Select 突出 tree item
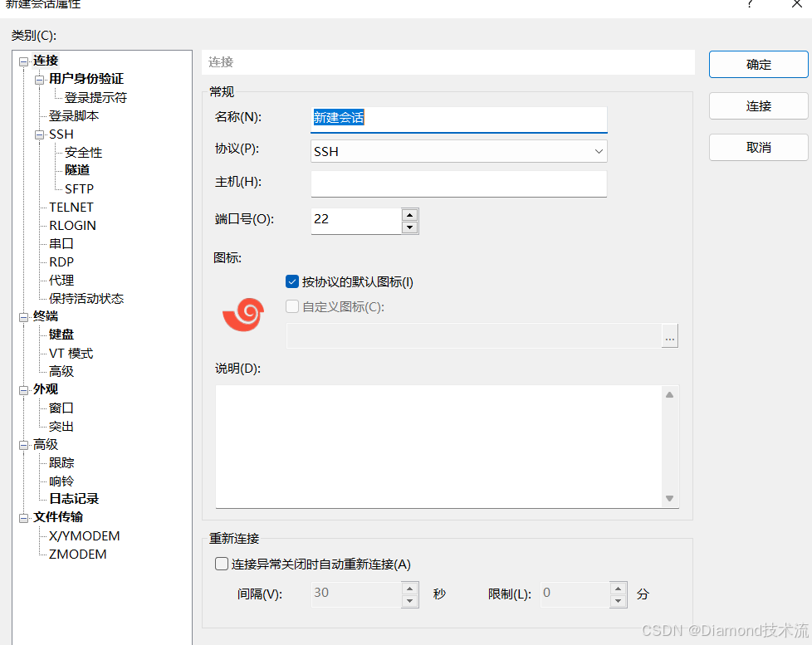The height and width of the screenshot is (645, 812). 61,427
